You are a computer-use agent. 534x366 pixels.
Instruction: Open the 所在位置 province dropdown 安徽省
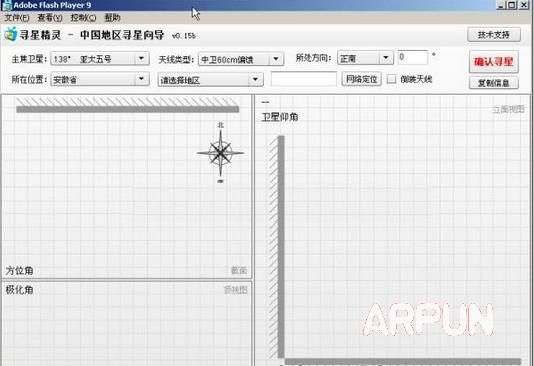pos(100,79)
